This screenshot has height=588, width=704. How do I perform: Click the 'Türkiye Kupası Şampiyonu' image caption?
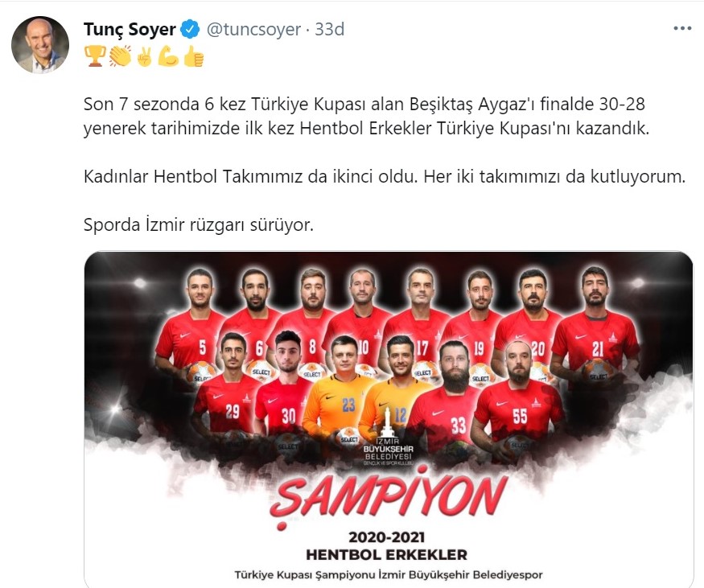tap(389, 574)
